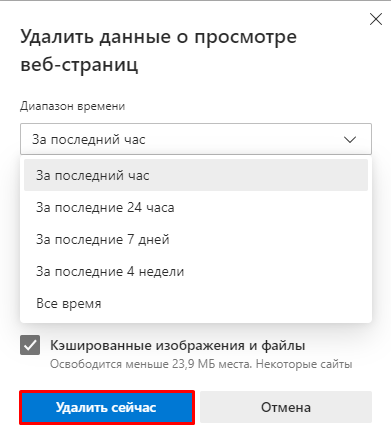
Task: Click the word 'веб-страниц' in the dialog title
Action: [79, 64]
